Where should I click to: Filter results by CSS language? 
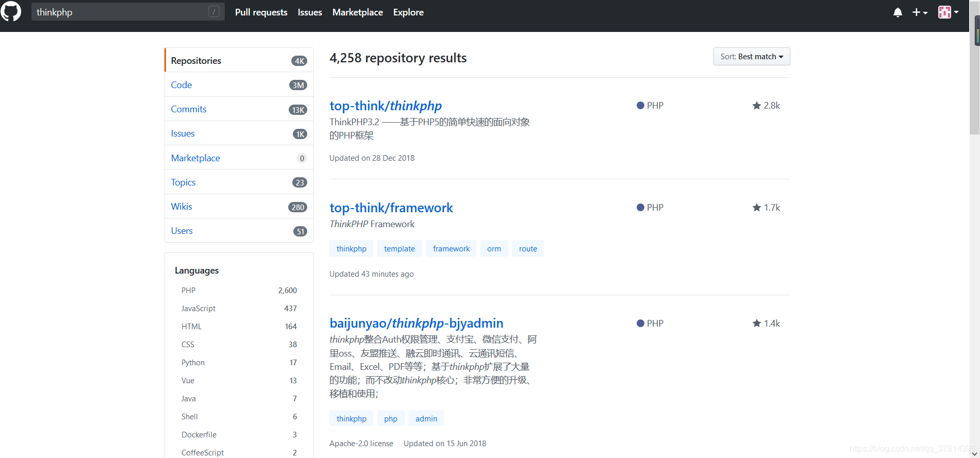[x=239, y=345]
